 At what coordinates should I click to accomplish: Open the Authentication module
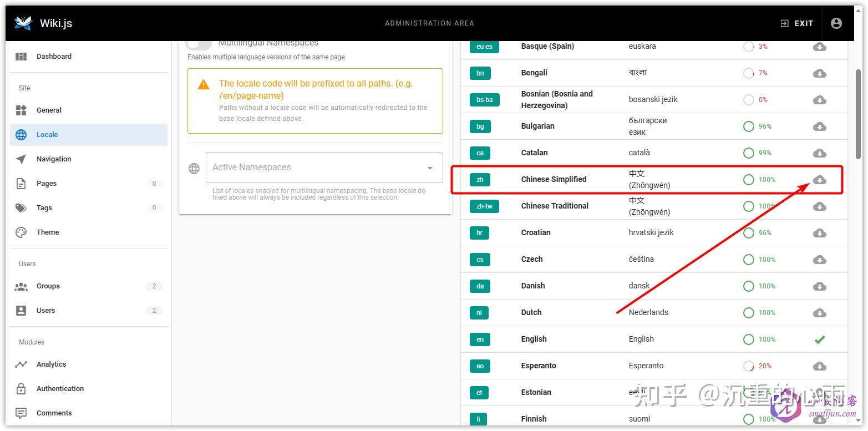coord(60,388)
